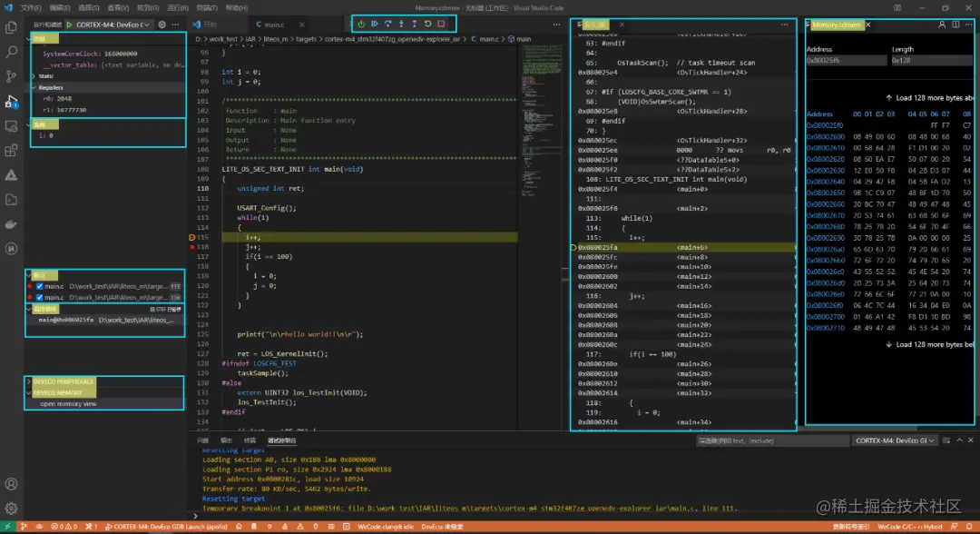Open the Search view in activity bar
The width and height of the screenshot is (980, 534).
coord(11,52)
